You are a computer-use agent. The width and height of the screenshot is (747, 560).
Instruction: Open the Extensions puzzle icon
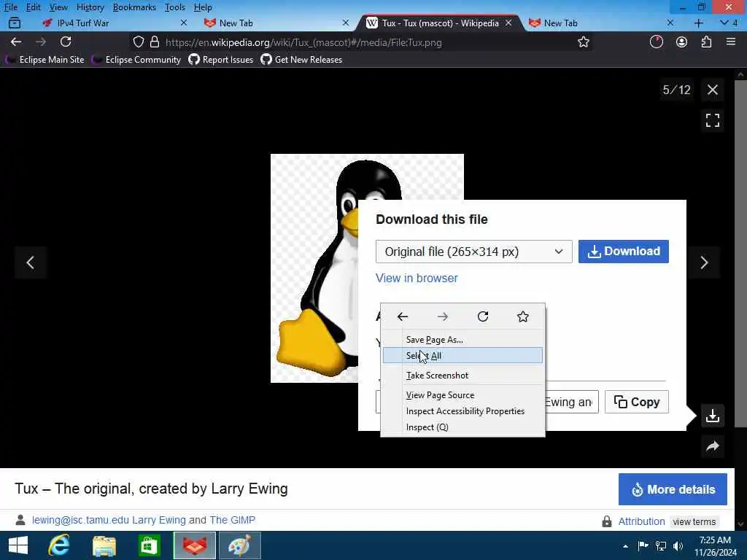(706, 42)
